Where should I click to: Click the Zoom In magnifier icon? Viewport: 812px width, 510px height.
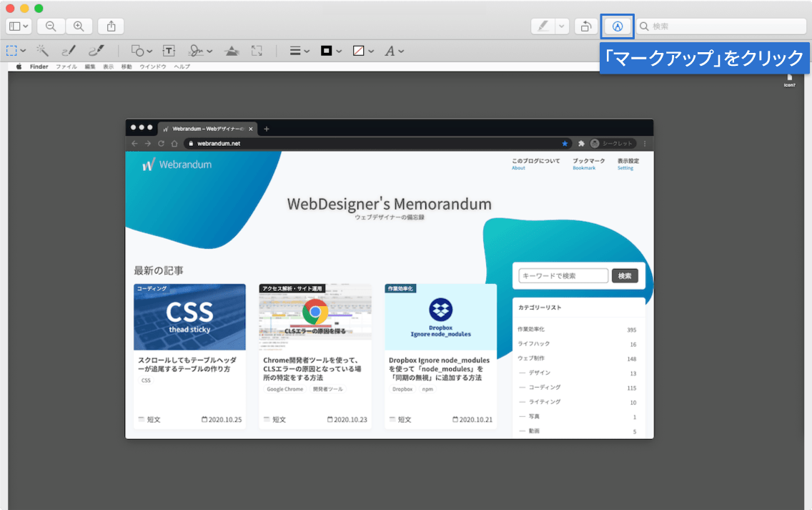click(79, 26)
